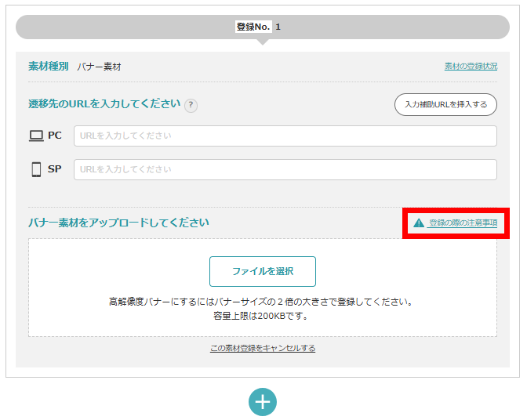Focus the SP URL input field
Viewport: 527px width, 420px height.
285,169
